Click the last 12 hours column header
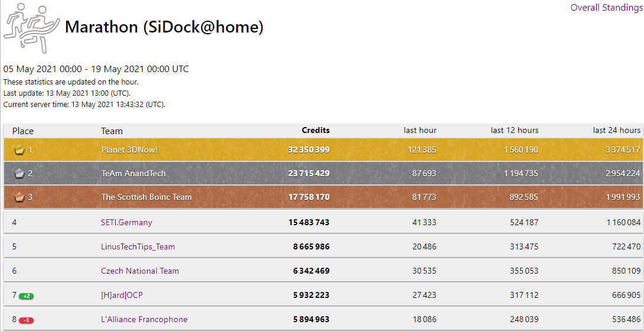The width and height of the screenshot is (644, 331). [515, 131]
